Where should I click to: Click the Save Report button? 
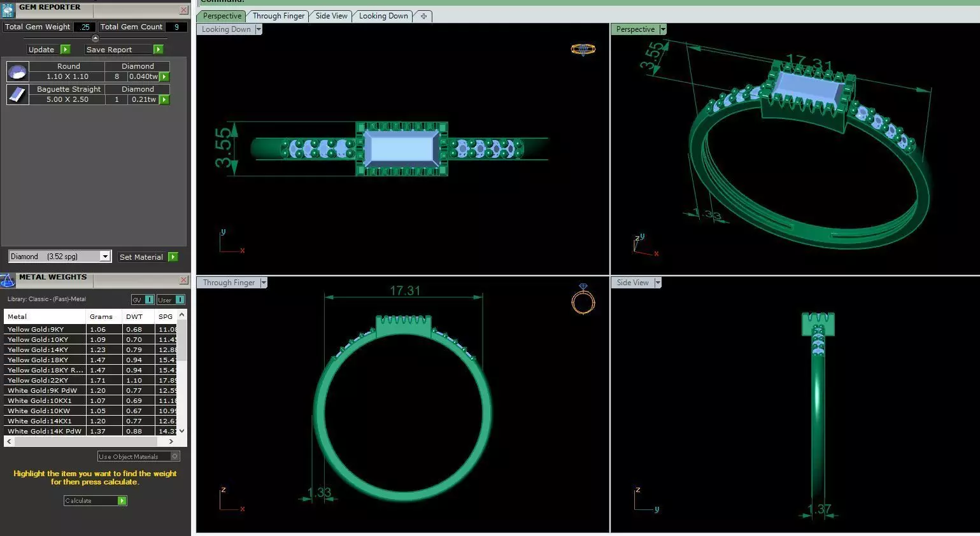click(119, 50)
